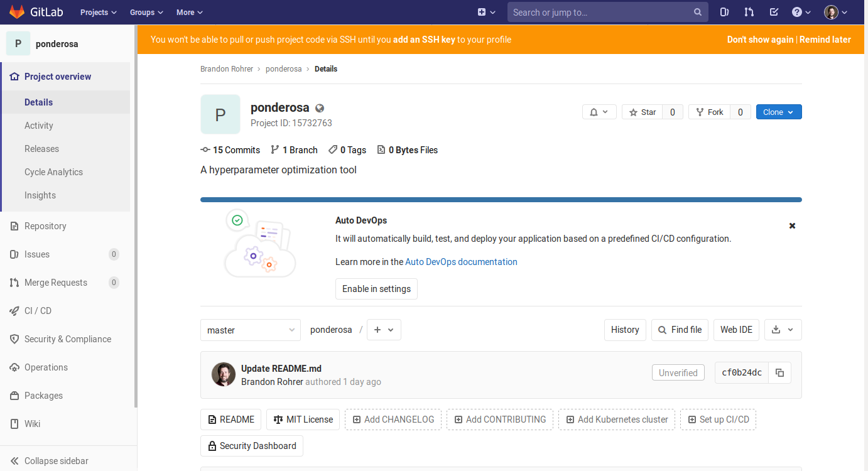
Task: Click the Security & Compliance shield icon
Action: coord(14,339)
